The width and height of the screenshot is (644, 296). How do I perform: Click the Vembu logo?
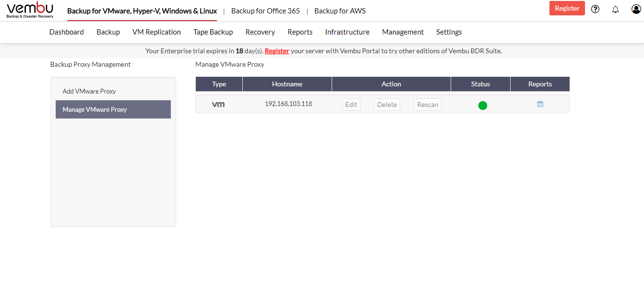(x=30, y=10)
